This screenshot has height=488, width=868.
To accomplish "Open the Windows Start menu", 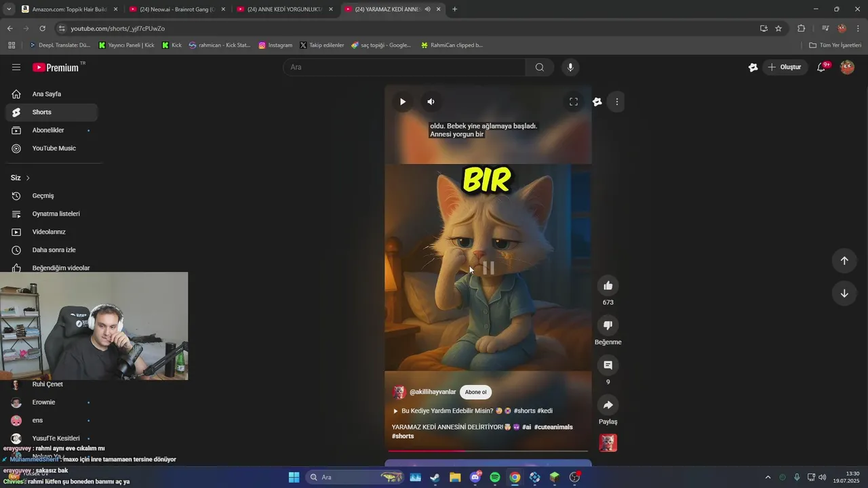I will pos(294,477).
